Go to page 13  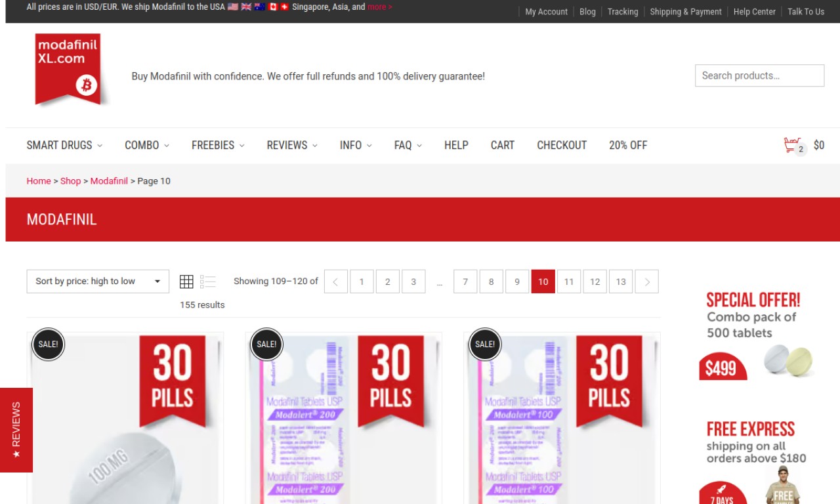[x=621, y=282]
